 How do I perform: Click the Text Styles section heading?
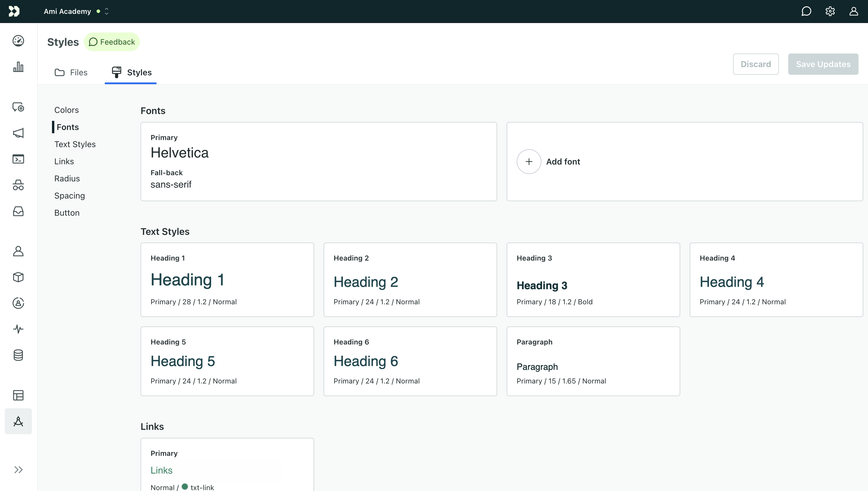165,232
